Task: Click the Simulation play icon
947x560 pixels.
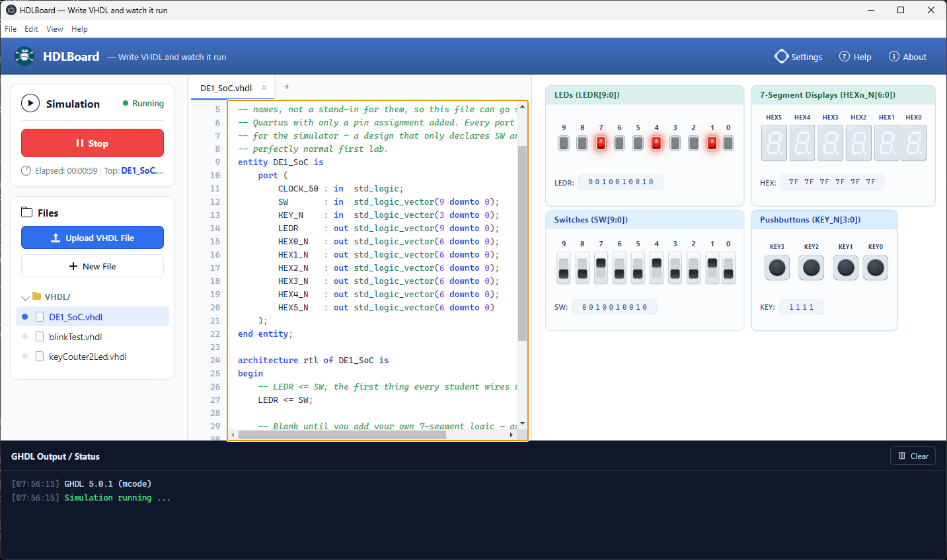Action: coord(30,104)
